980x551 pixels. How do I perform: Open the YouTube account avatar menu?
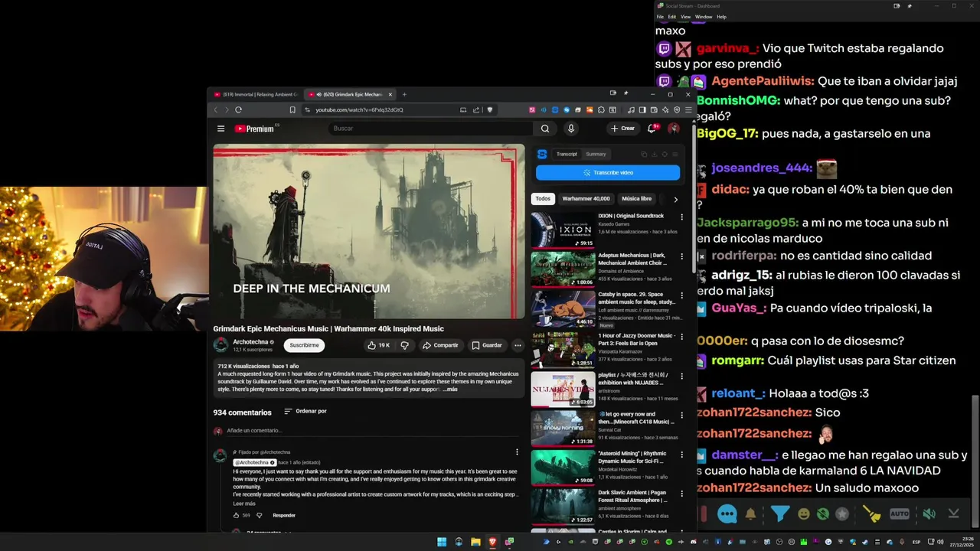pyautogui.click(x=674, y=129)
